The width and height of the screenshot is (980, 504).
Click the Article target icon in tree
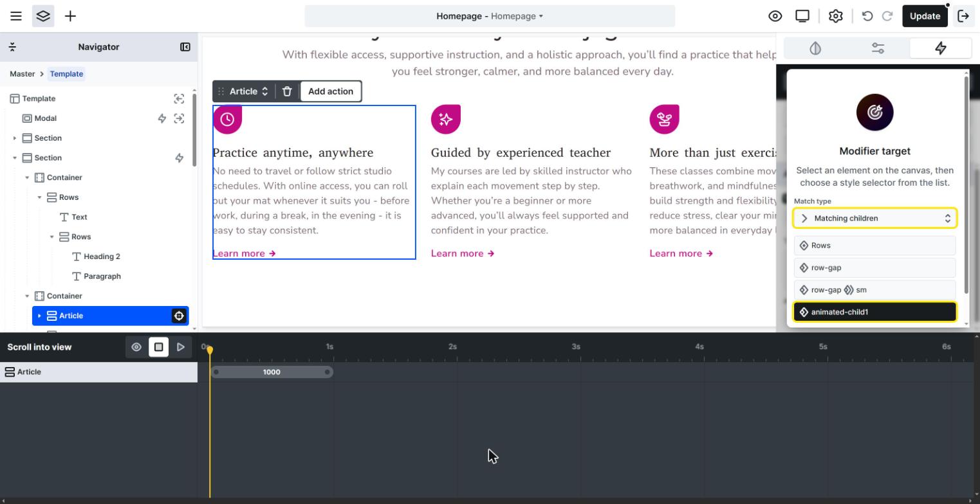[179, 316]
